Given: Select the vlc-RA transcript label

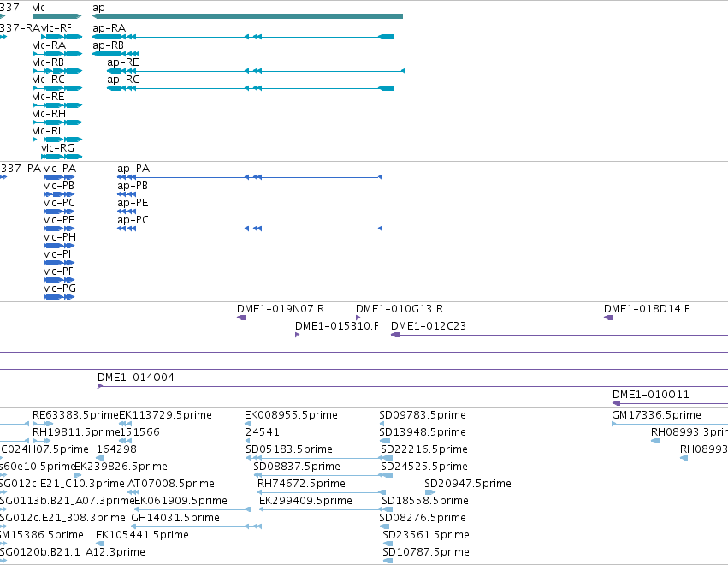Looking at the screenshot, I should click(x=50, y=45).
